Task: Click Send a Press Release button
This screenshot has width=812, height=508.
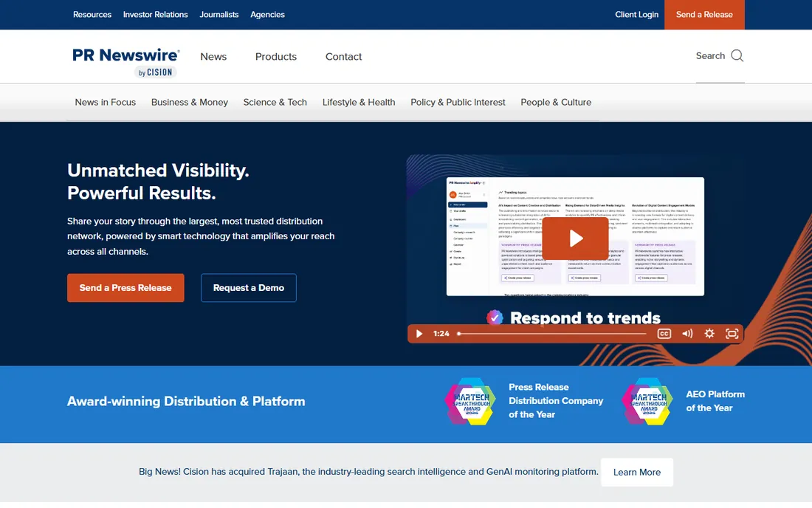Action: pos(125,287)
